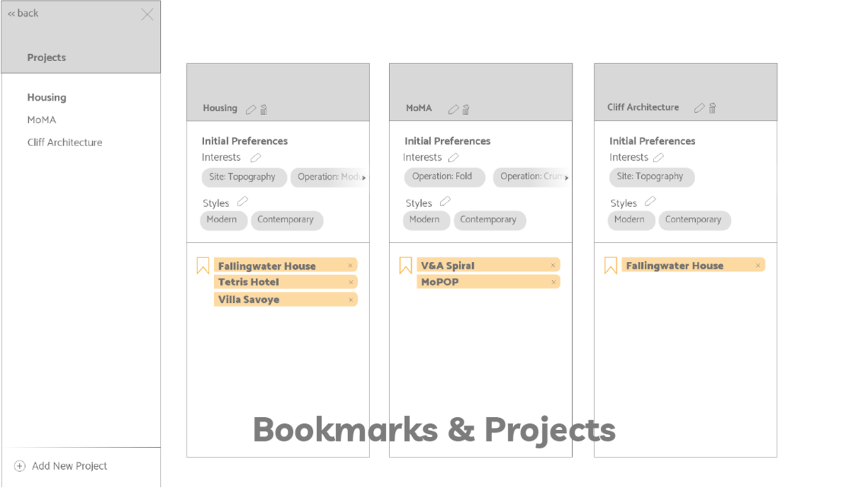Edit Styles in the MoMA card
Screen dimensions: 868x488
(445, 202)
